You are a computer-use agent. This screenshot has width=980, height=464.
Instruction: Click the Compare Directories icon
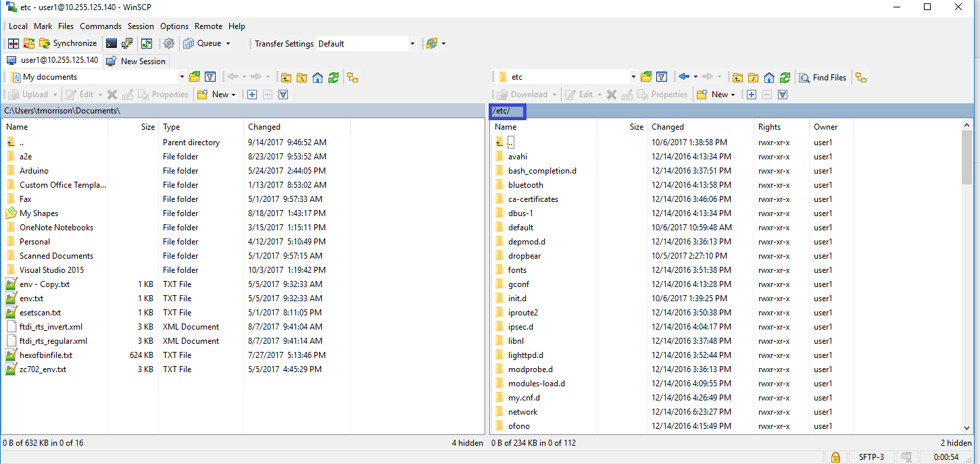[x=13, y=43]
